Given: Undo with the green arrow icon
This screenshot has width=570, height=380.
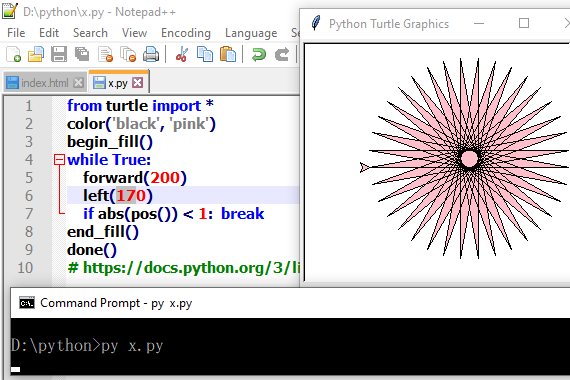Looking at the screenshot, I should (259, 55).
